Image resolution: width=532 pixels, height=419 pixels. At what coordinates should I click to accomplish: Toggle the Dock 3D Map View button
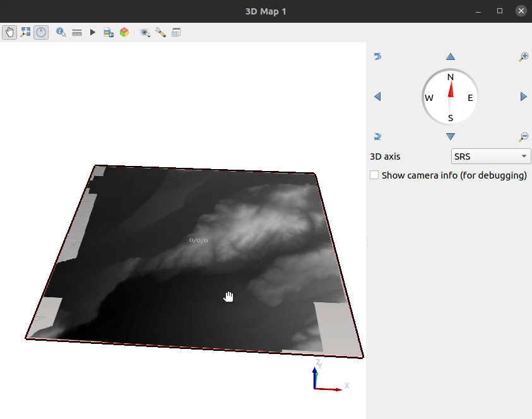click(x=176, y=32)
